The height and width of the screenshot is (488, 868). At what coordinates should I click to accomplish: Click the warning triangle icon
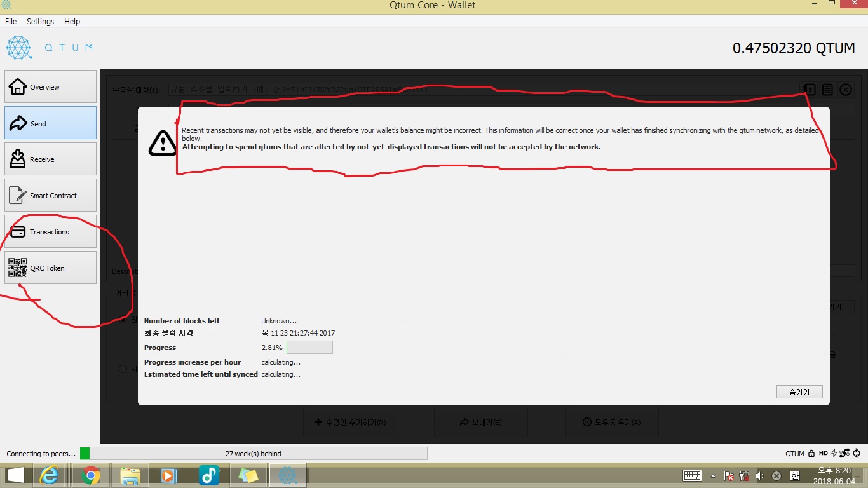(163, 142)
